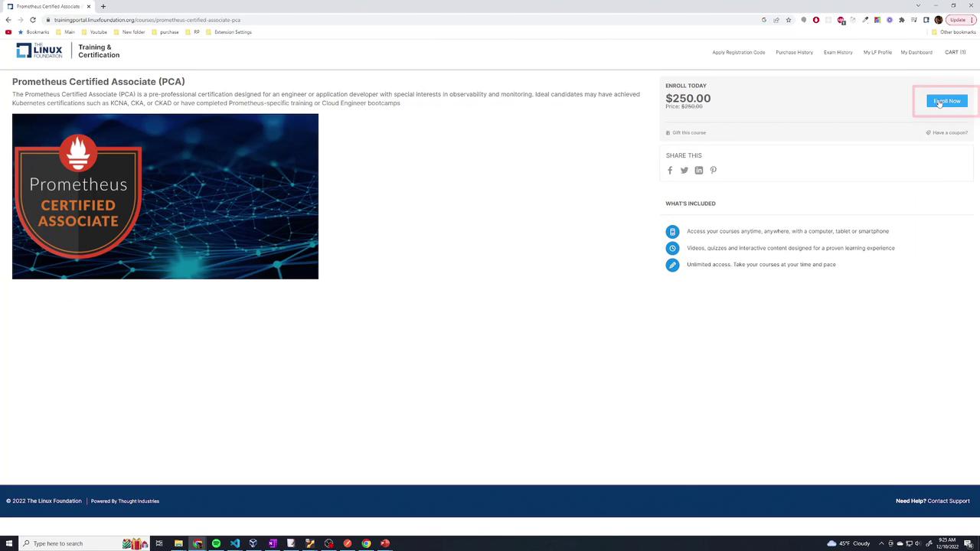
Task: Click the Have a coupon? link
Action: 947,132
